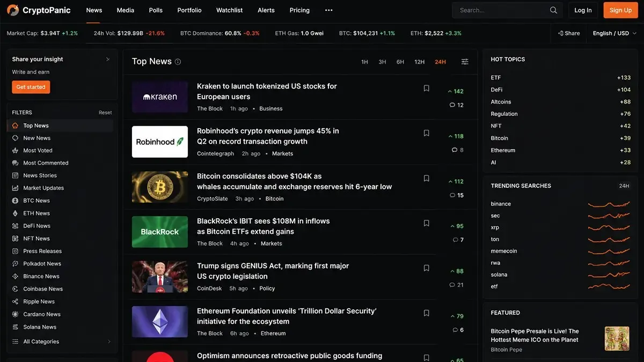Go to the Polls tab

tap(156, 10)
